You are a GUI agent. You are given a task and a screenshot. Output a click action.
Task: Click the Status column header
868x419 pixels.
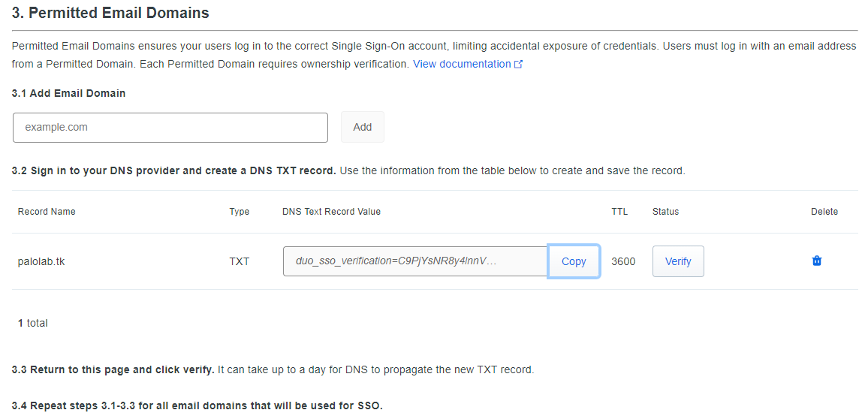coord(665,212)
